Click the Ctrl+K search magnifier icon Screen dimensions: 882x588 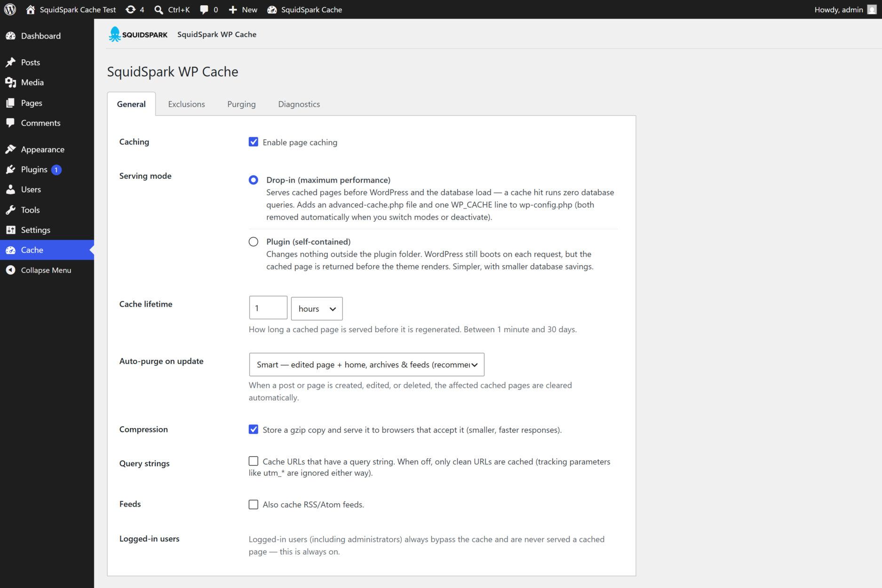pyautogui.click(x=159, y=9)
